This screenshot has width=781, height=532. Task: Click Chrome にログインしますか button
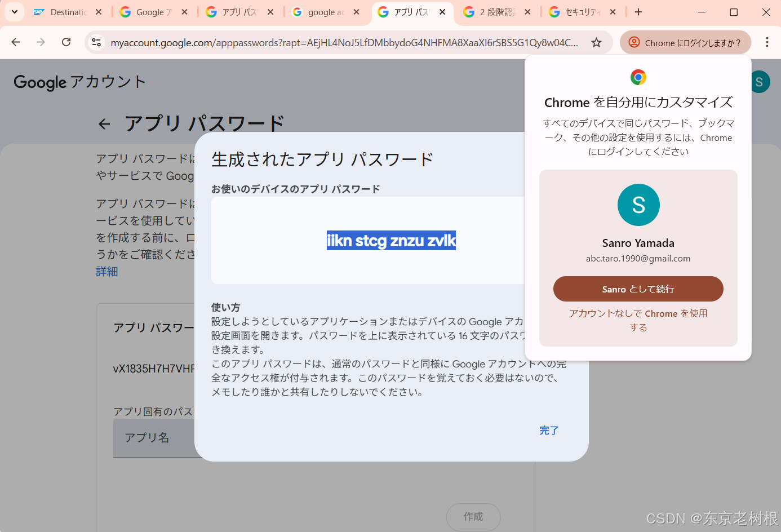coord(685,42)
